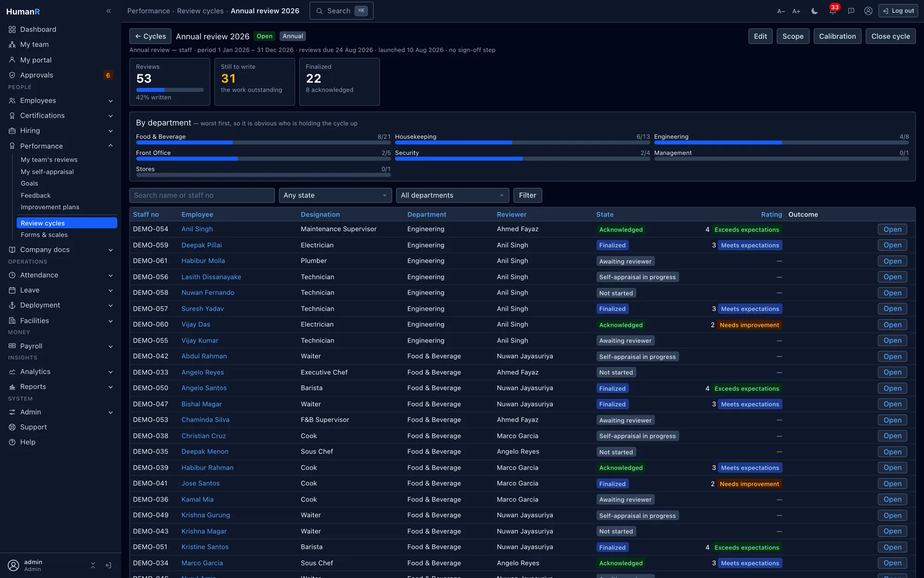
Task: Click the Dashboard grid icon
Action: coord(12,30)
